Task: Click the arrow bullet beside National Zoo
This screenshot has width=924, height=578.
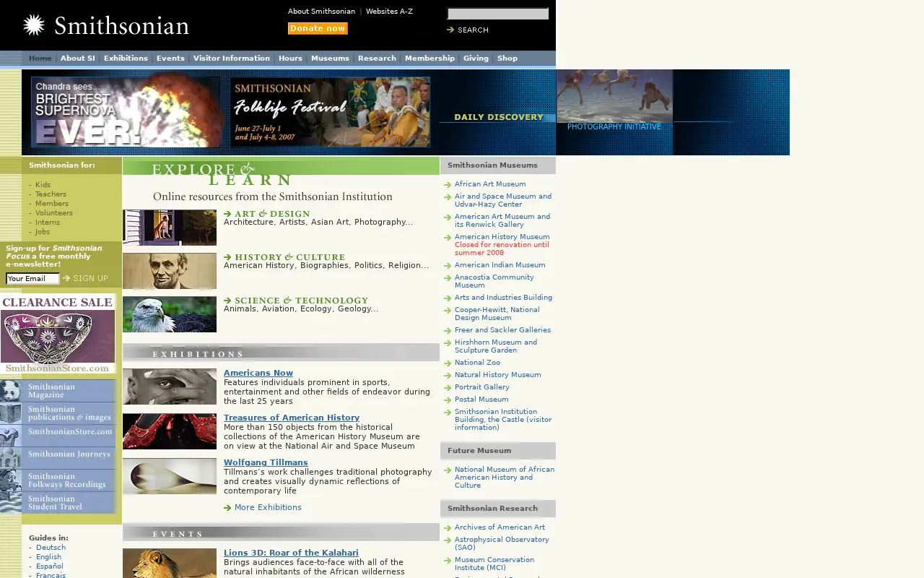Action: click(448, 363)
